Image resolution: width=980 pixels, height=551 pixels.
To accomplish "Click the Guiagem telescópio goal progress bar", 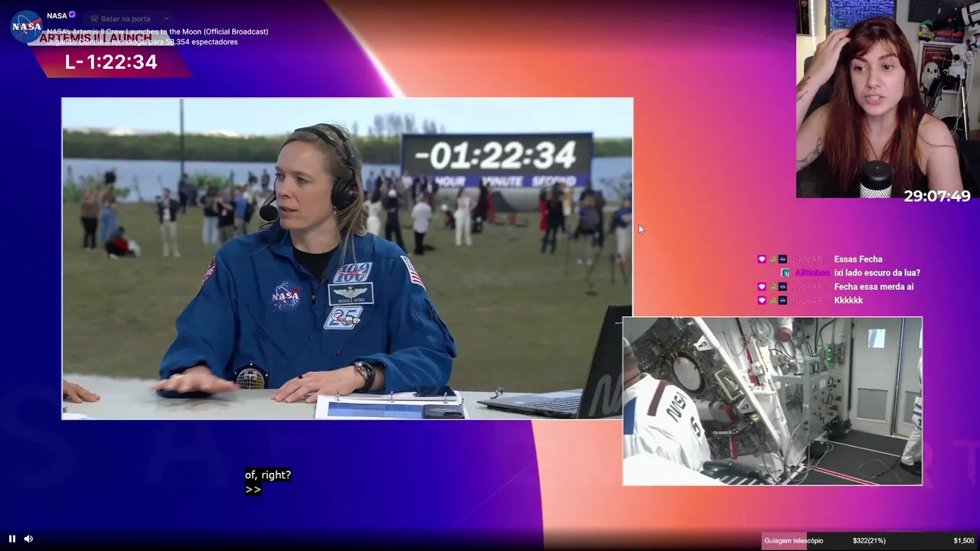I will pyautogui.click(x=870, y=541).
